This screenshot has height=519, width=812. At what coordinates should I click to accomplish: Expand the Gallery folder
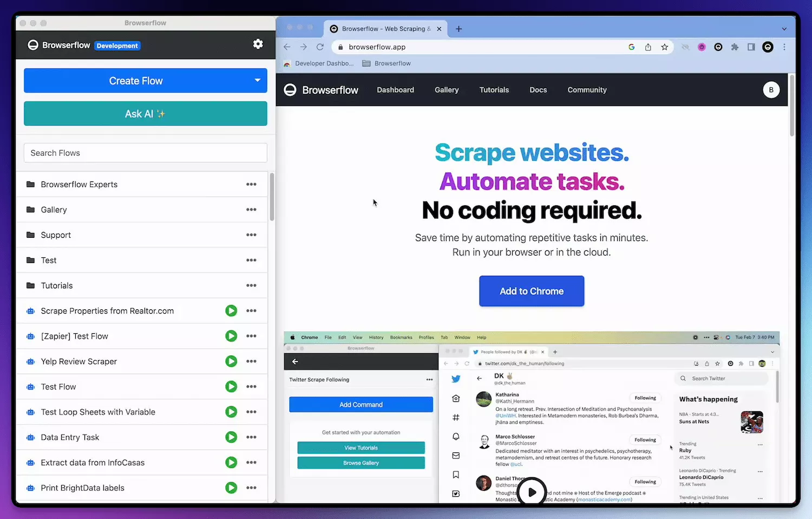point(54,210)
